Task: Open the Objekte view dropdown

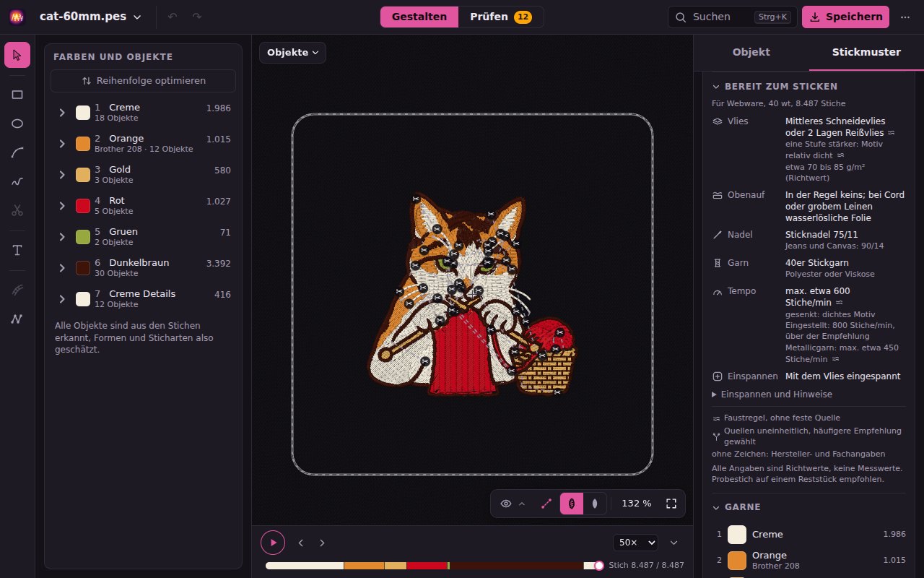Action: coord(292,53)
